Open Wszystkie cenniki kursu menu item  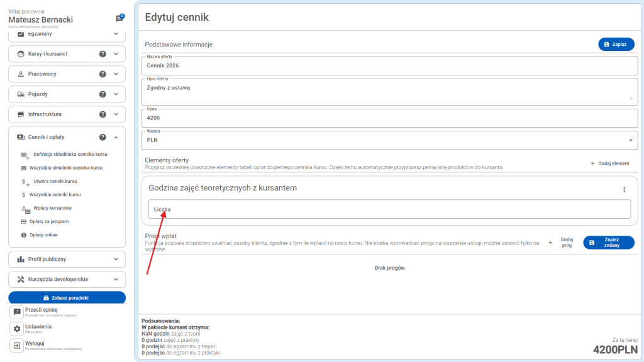tap(55, 195)
